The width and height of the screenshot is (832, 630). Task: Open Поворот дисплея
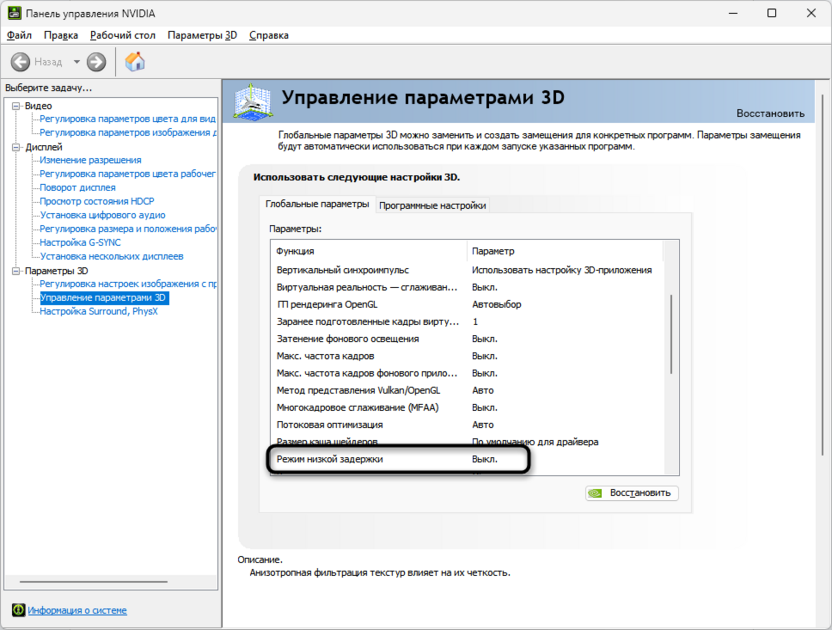point(77,188)
